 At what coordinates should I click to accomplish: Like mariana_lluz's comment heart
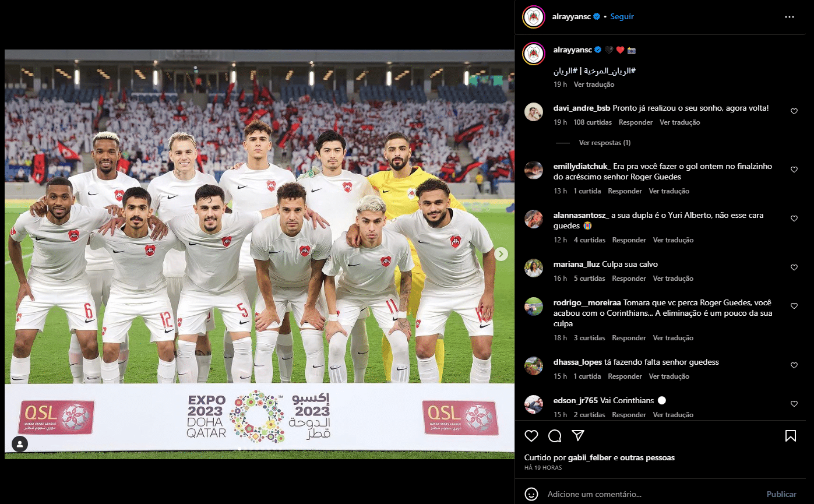tap(794, 267)
